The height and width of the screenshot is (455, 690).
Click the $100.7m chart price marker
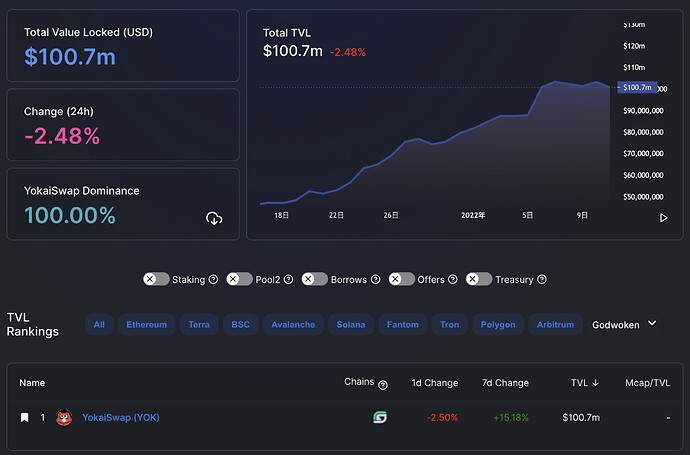[x=637, y=87]
